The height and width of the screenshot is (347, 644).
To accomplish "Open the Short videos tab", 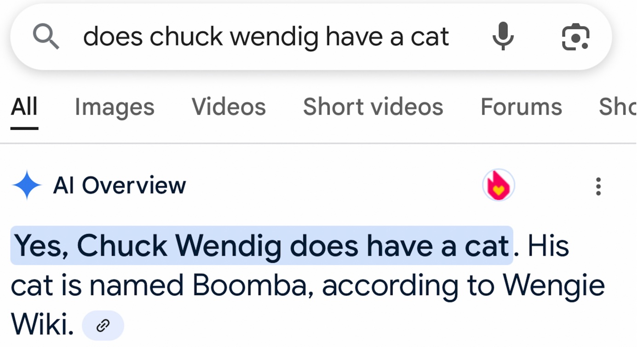I will point(373,107).
